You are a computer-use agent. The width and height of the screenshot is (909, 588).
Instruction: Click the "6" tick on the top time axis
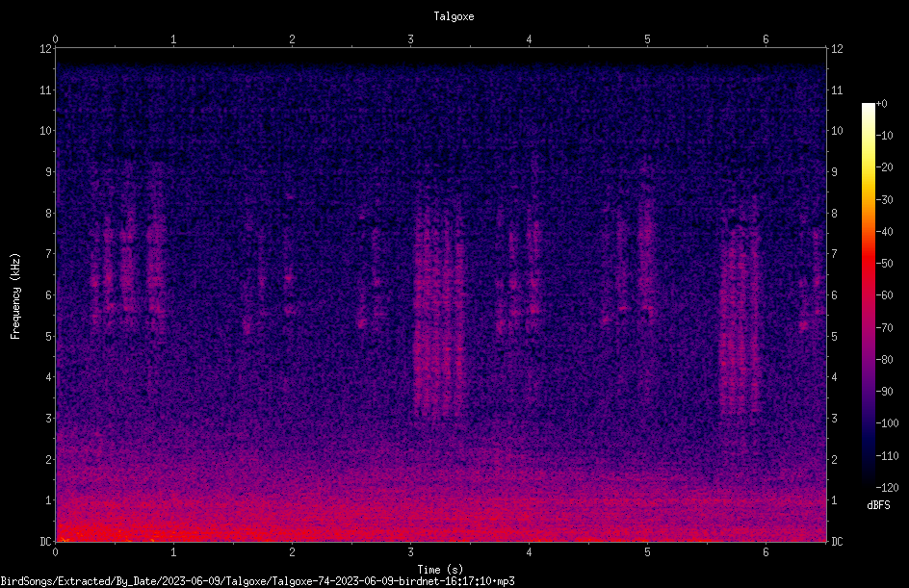click(x=766, y=39)
